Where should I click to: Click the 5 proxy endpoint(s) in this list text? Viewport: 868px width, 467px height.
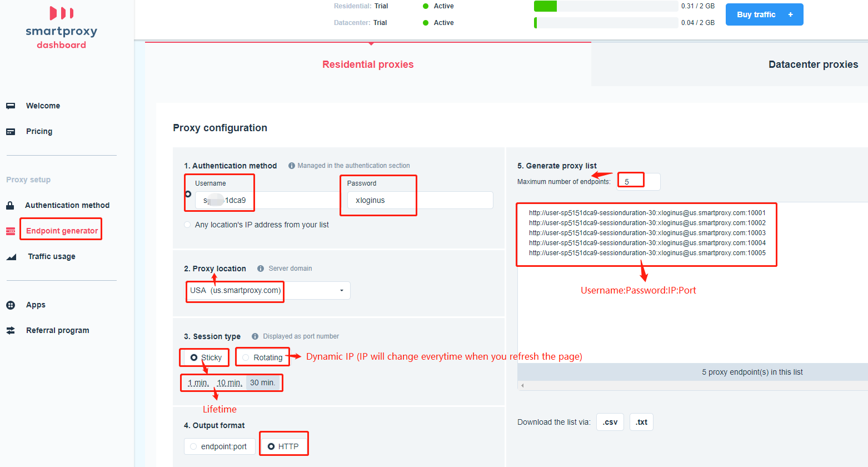tap(752, 372)
